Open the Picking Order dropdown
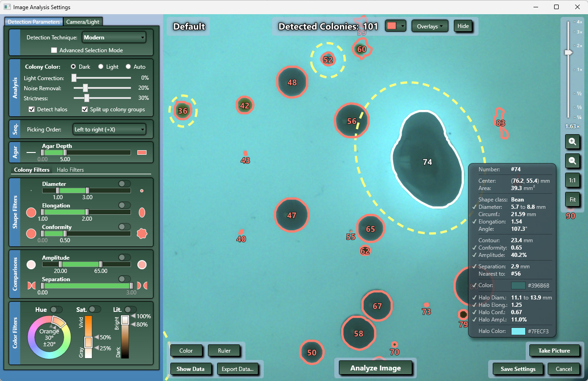This screenshot has height=381, width=588. pos(109,130)
